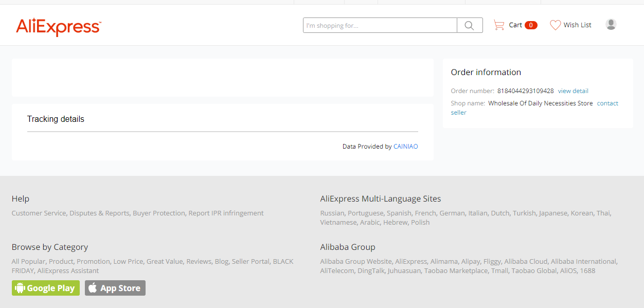Click Report IPR infringement link
The width and height of the screenshot is (644, 308).
(226, 213)
